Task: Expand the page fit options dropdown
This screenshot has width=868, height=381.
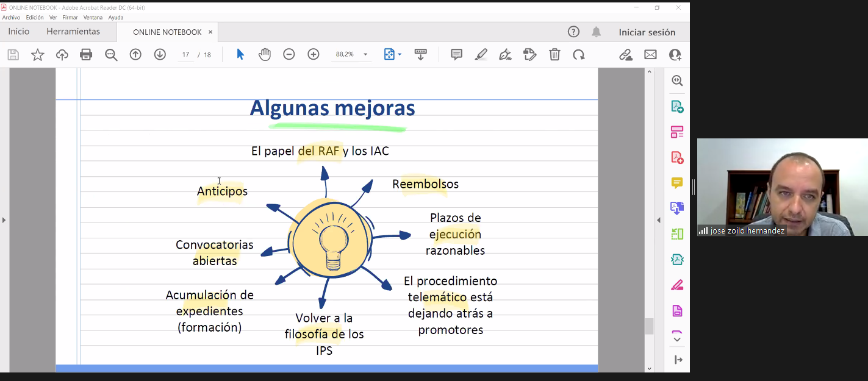Action: 400,55
